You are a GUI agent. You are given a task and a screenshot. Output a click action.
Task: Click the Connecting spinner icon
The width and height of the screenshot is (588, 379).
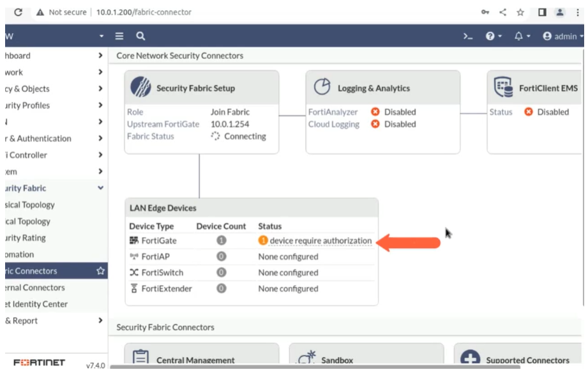pyautogui.click(x=215, y=136)
